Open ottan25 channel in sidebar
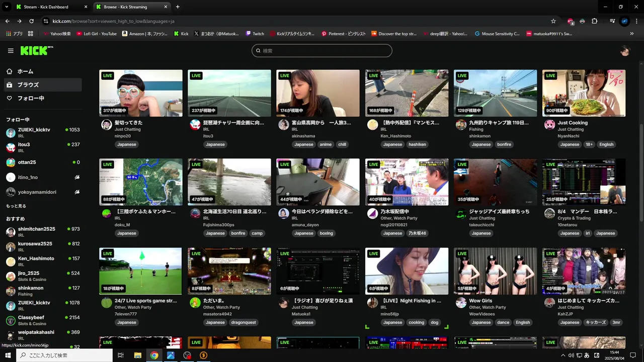The image size is (644, 362). [43, 162]
